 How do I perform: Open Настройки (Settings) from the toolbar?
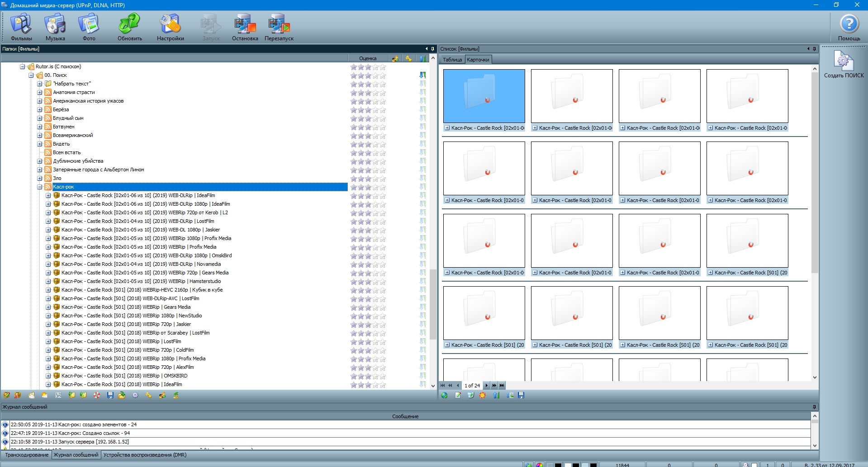pyautogui.click(x=170, y=27)
